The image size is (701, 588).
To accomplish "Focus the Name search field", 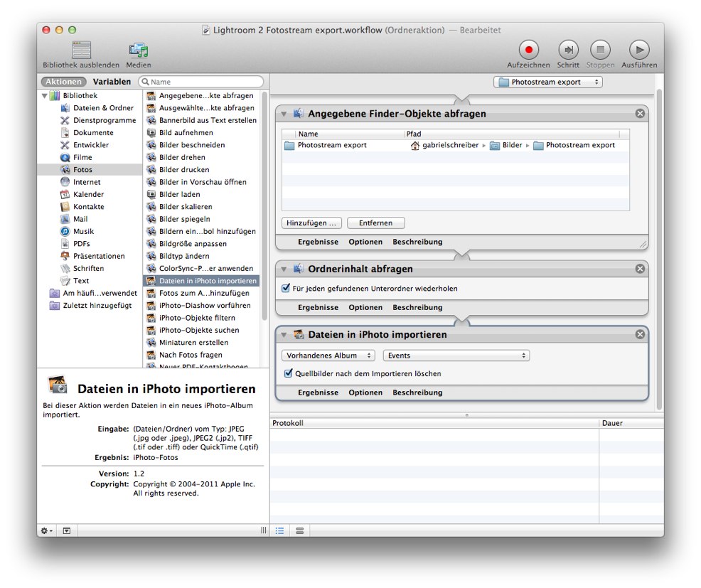I will (201, 82).
